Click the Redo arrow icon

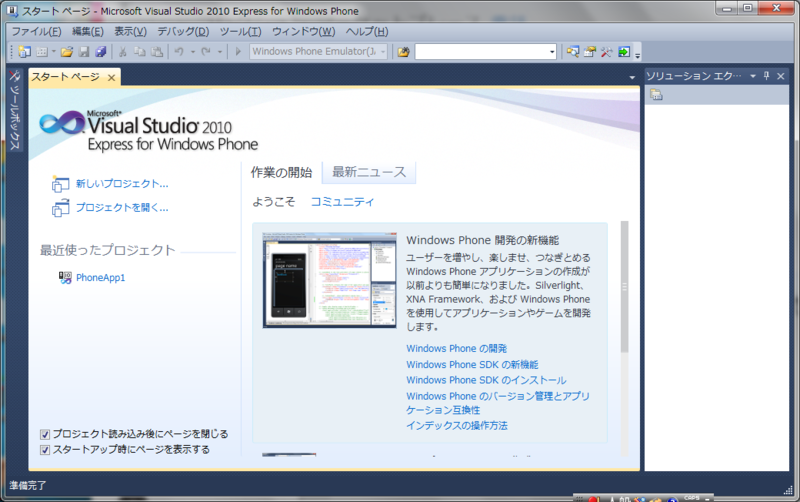(206, 52)
